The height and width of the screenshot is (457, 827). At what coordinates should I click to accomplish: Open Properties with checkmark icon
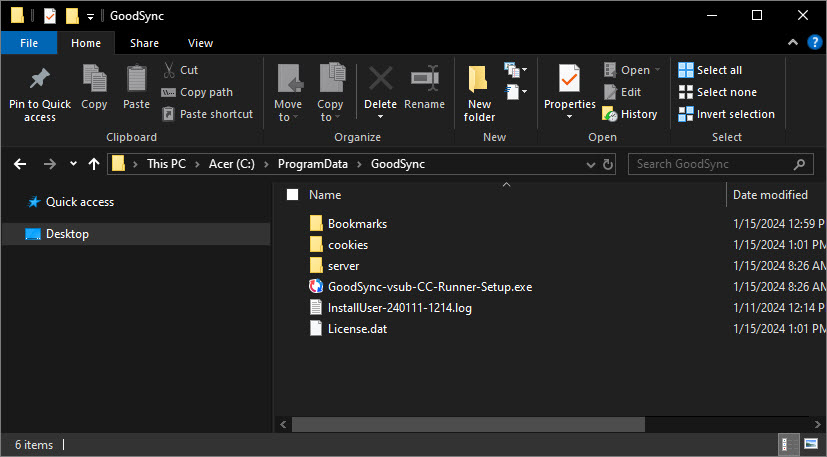(570, 78)
